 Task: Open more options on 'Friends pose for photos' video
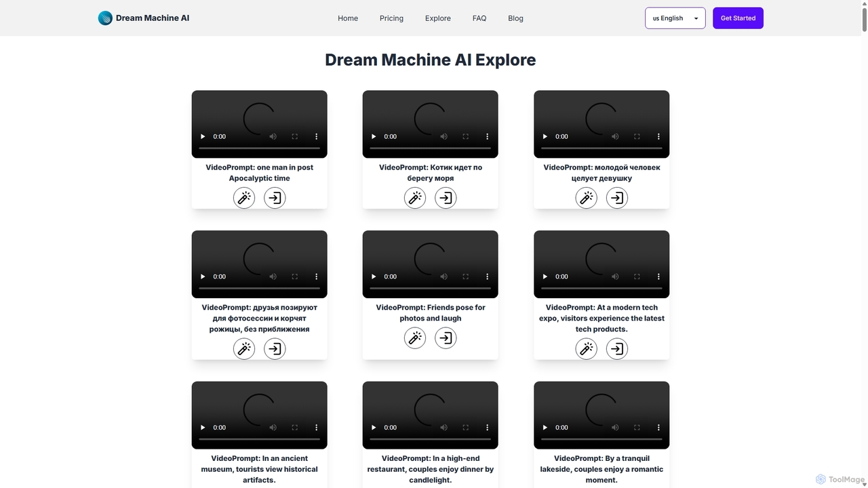[x=487, y=277]
